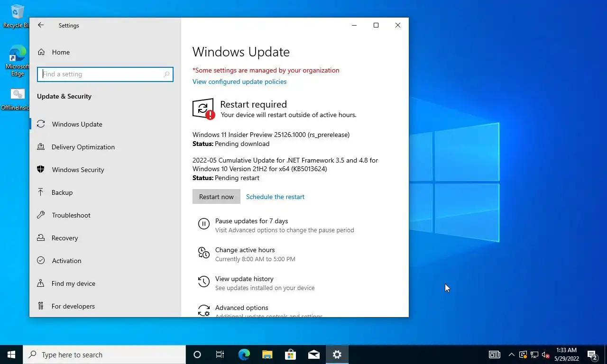Open View update history
Viewport: 607px width, 364px height.
tap(244, 279)
